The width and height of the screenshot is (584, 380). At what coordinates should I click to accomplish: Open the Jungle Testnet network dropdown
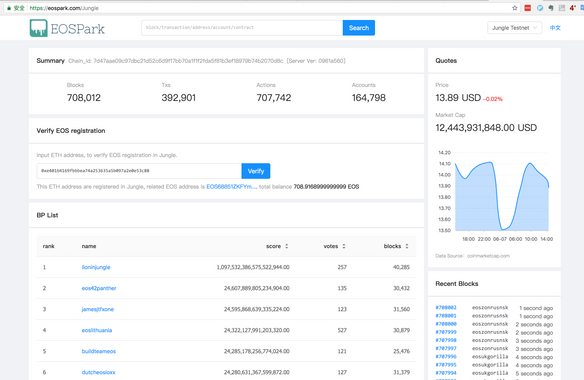point(514,28)
